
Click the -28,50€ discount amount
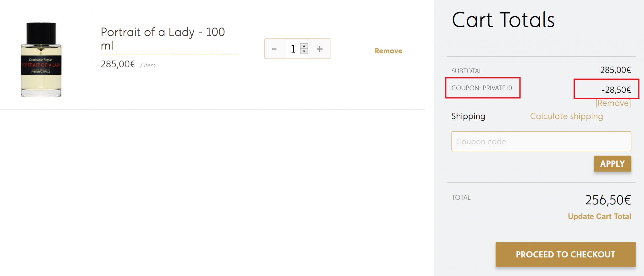(616, 90)
